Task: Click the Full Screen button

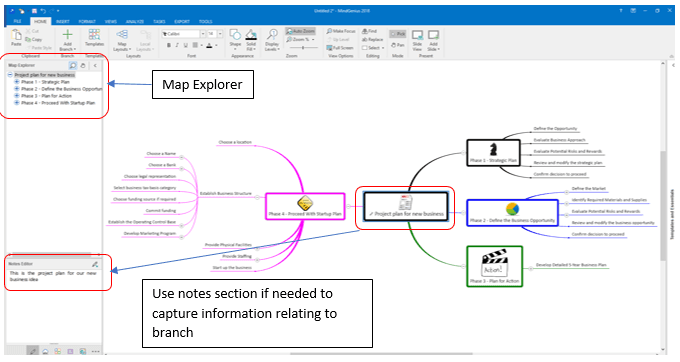Action: tap(340, 48)
